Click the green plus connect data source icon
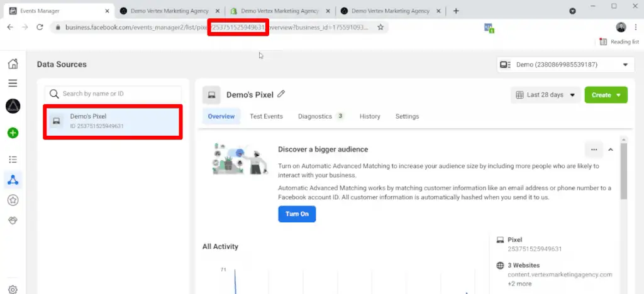Viewport: 644px width, 294px height. [13, 133]
